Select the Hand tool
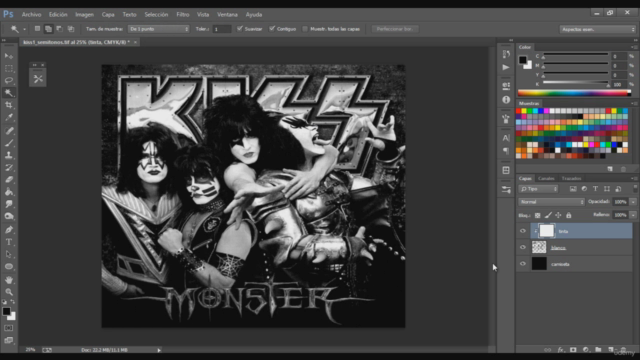640x360 pixels. (x=9, y=280)
